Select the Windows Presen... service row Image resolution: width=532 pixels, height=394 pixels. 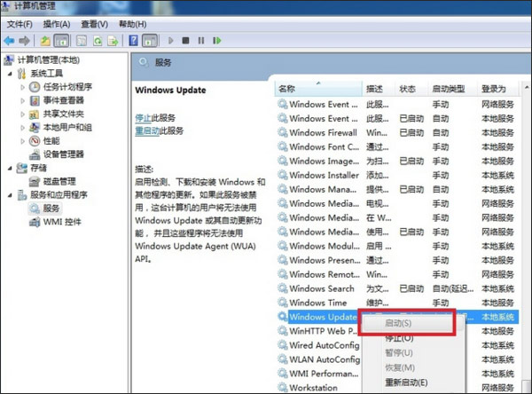(397, 260)
